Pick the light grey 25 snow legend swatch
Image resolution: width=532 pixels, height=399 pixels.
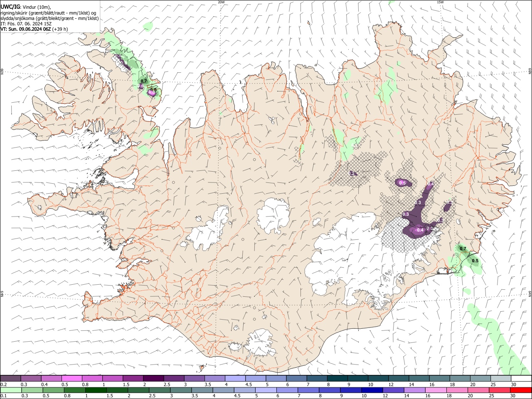click(x=500, y=379)
